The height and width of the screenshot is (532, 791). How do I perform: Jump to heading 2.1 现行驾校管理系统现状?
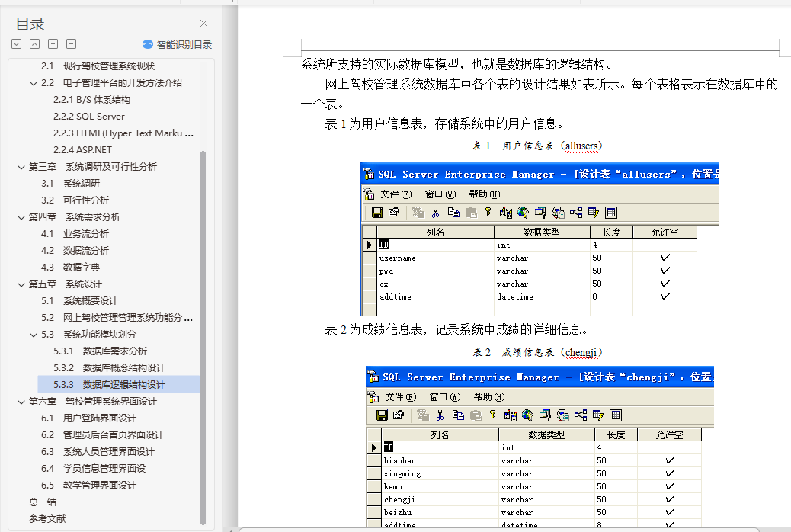(x=98, y=66)
